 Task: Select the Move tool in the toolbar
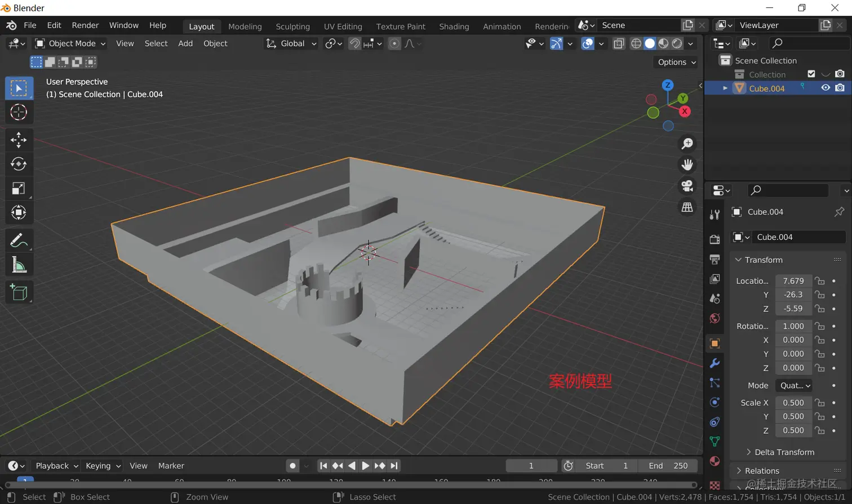[19, 140]
